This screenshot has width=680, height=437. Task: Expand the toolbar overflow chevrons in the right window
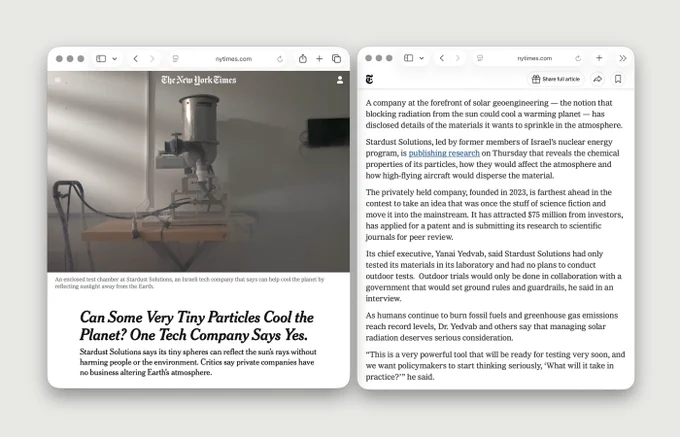[623, 58]
